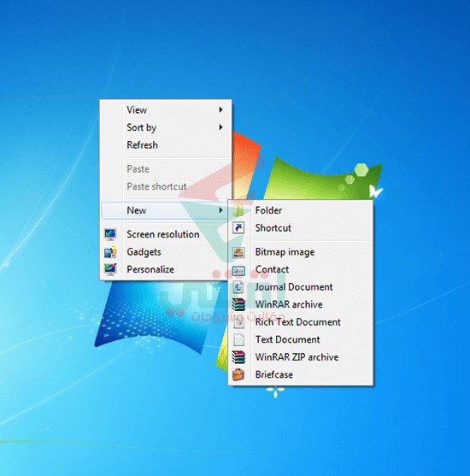Click the Journal Document icon
Image resolution: width=470 pixels, height=476 pixels.
[238, 287]
